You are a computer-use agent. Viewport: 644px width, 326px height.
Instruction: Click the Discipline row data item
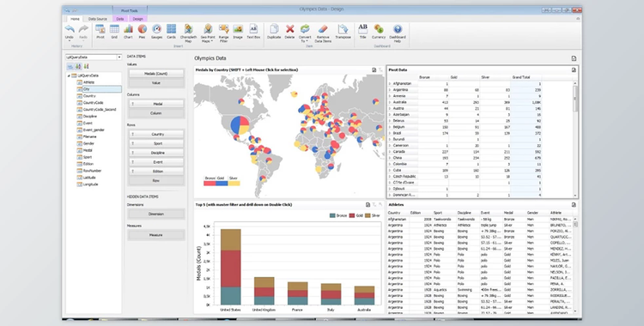156,153
